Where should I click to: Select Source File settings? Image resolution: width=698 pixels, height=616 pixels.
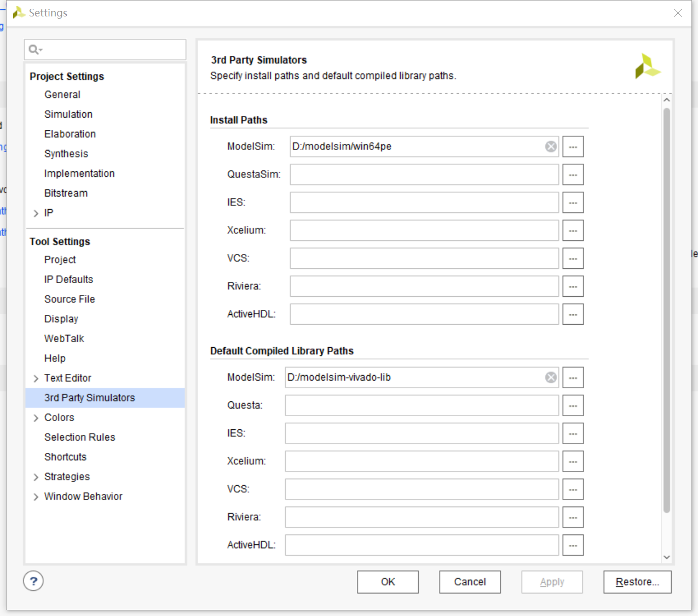(70, 300)
